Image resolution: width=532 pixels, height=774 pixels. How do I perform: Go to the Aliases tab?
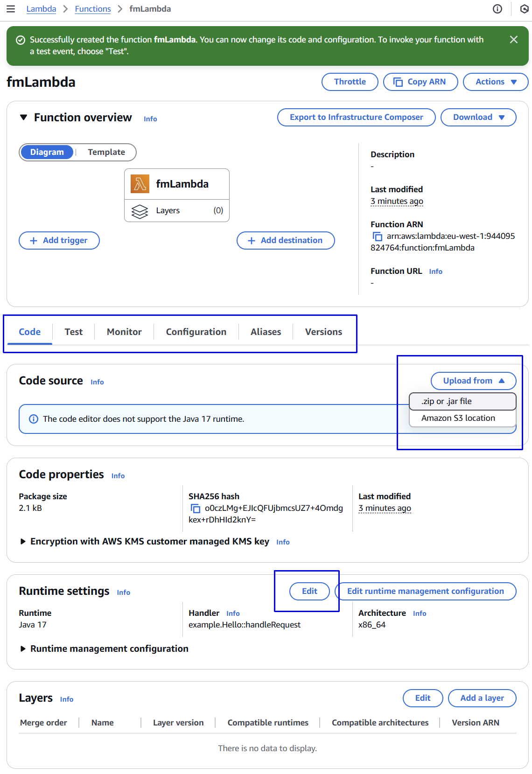pos(266,332)
